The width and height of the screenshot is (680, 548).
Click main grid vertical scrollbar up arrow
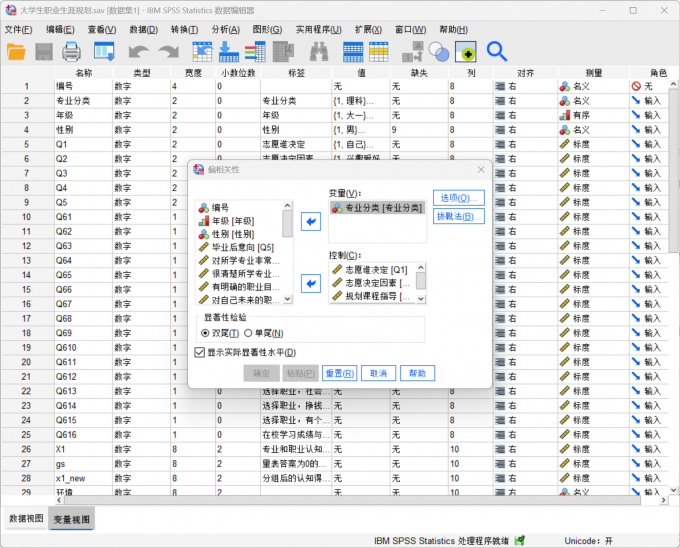pos(673,84)
